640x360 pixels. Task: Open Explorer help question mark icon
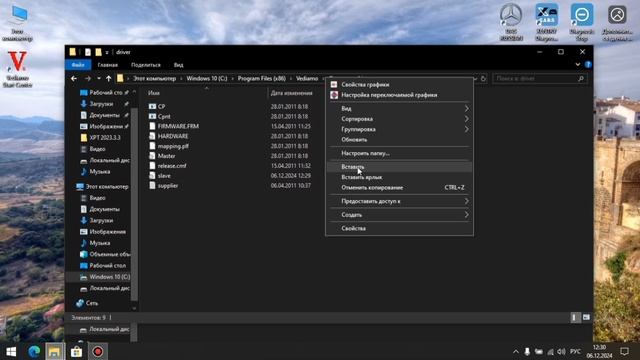pos(588,64)
